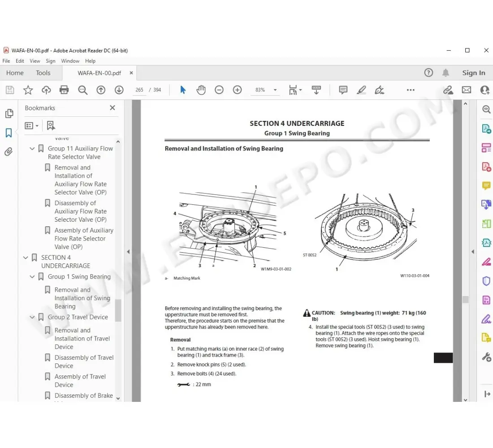Select the Highlight text pen tool

[361, 90]
